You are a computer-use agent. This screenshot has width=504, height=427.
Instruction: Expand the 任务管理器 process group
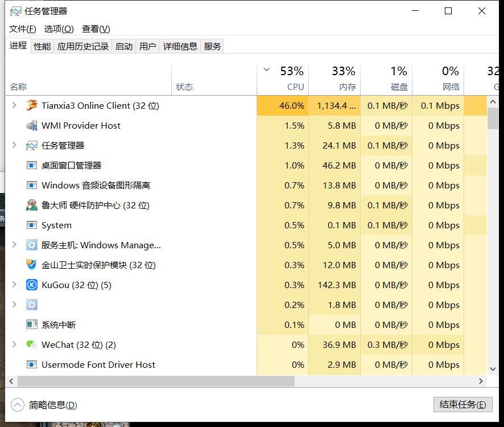pyautogui.click(x=14, y=145)
